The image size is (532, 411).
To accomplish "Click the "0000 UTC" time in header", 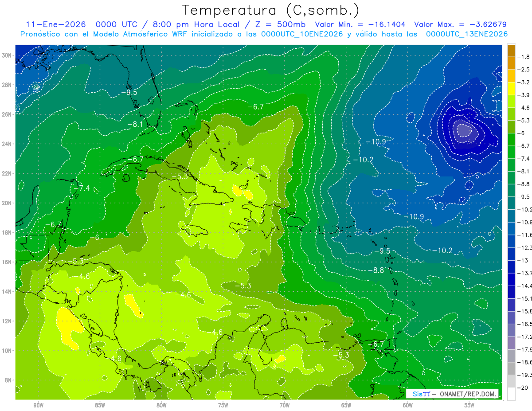I will [x=117, y=24].
